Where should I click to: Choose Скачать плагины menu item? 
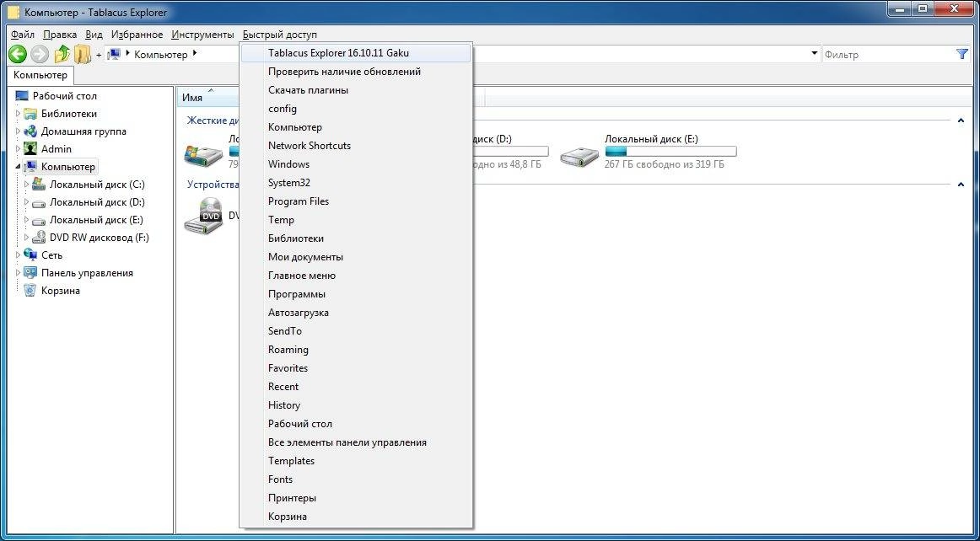pyautogui.click(x=355, y=90)
